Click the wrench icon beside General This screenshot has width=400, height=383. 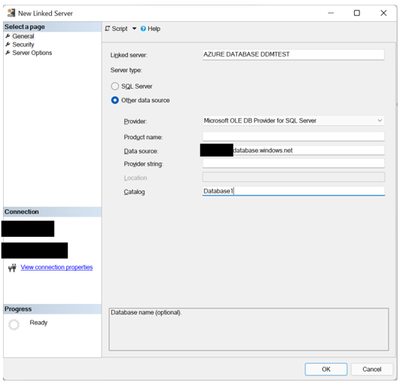pos(8,36)
